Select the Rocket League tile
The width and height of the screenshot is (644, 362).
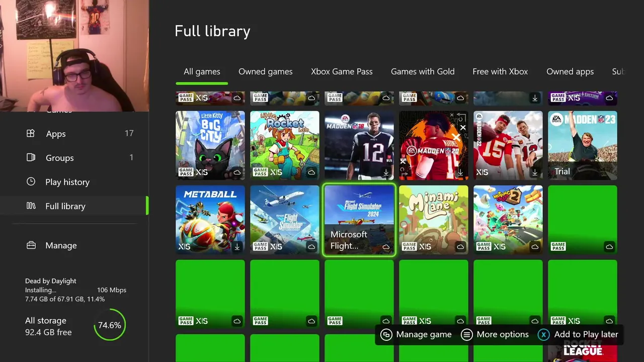(x=583, y=348)
